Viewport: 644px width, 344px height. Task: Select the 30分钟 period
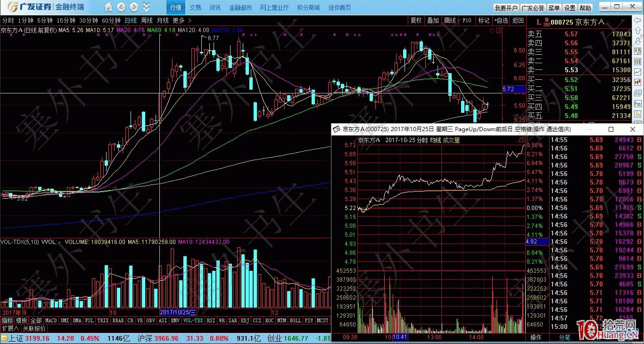[88, 20]
